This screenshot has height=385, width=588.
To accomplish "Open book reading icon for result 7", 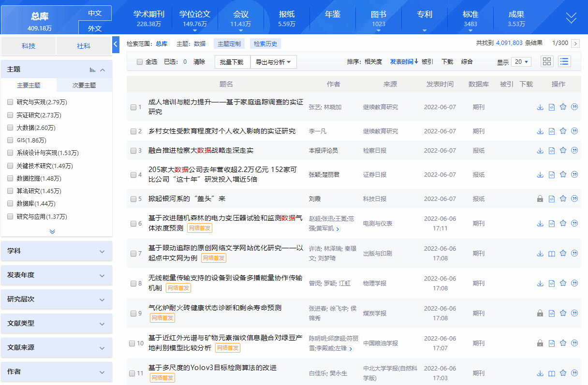I will (552, 253).
